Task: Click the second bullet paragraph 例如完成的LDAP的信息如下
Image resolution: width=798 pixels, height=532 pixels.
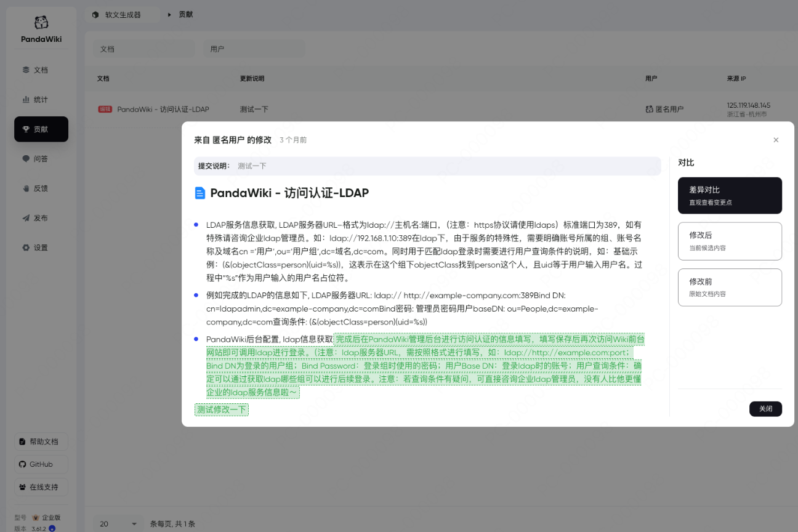Action: click(x=402, y=308)
